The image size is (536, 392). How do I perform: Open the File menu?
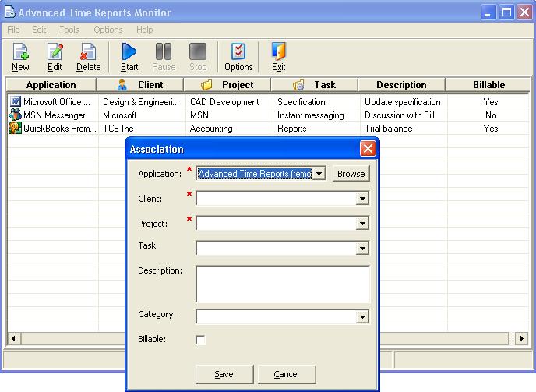click(x=13, y=30)
